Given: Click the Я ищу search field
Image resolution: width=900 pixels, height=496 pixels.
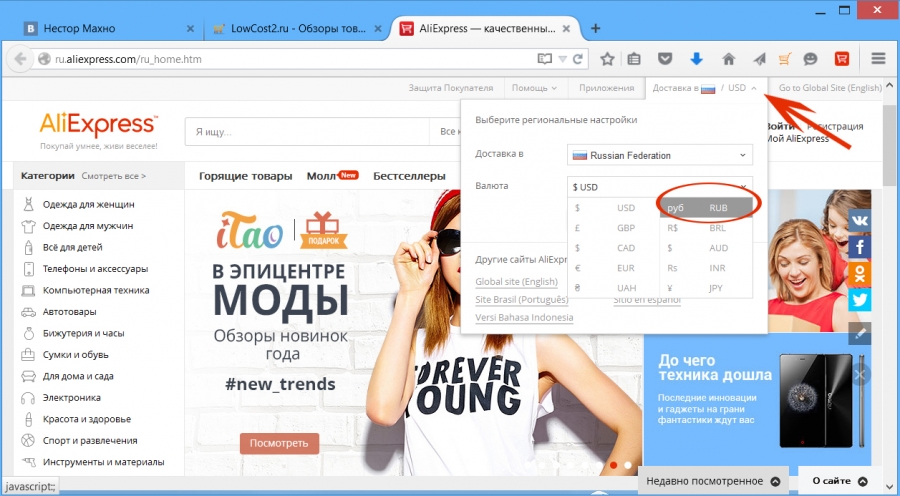Looking at the screenshot, I should tap(307, 132).
